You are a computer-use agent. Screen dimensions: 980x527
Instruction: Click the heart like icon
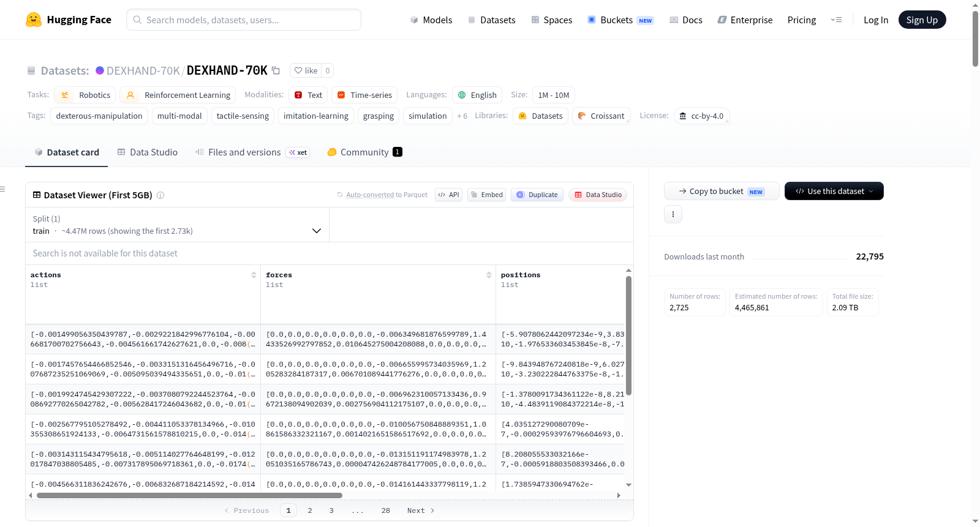pyautogui.click(x=298, y=70)
